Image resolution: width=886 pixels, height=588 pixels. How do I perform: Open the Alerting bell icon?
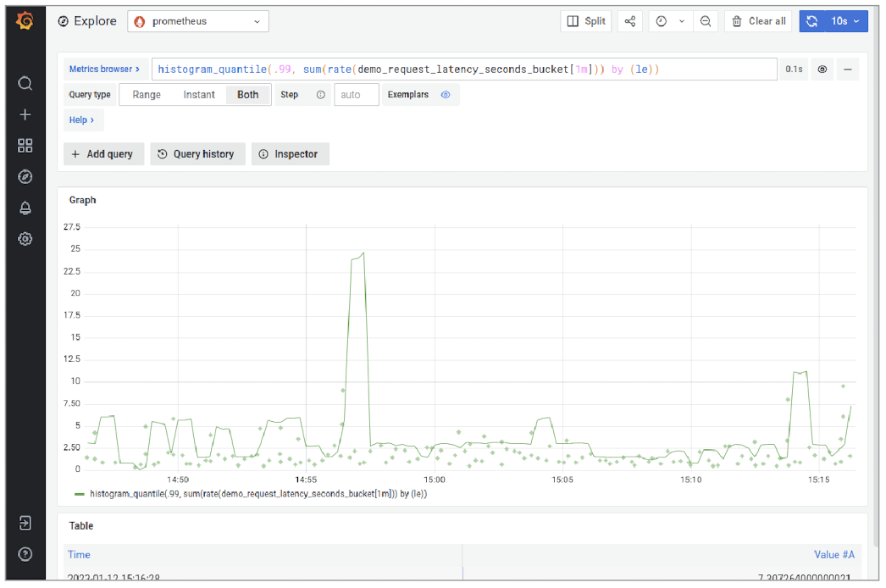point(25,208)
